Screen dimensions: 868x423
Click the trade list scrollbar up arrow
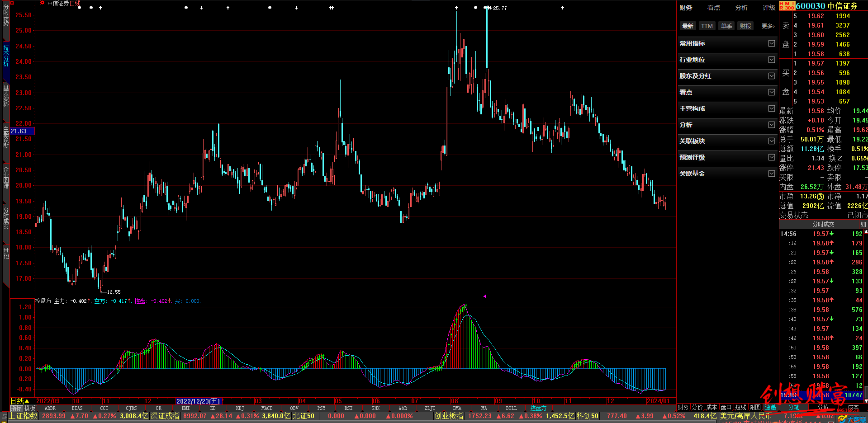click(x=866, y=232)
